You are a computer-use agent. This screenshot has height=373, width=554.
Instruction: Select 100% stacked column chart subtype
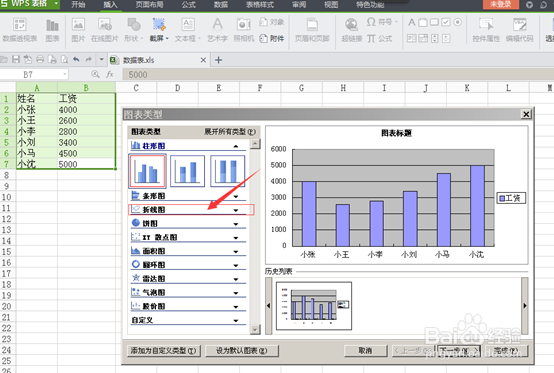[x=228, y=171]
